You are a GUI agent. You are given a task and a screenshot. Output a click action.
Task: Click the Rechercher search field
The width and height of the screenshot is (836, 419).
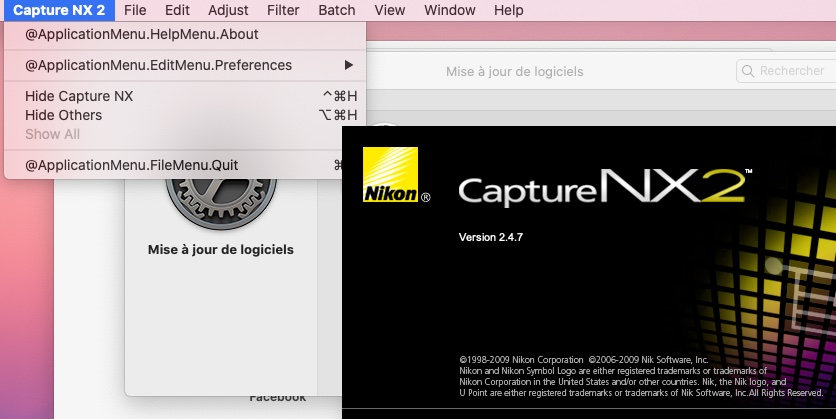tap(786, 71)
